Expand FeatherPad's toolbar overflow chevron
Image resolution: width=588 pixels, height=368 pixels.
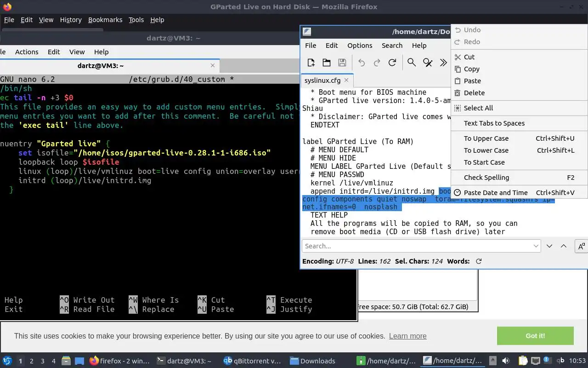click(x=443, y=63)
